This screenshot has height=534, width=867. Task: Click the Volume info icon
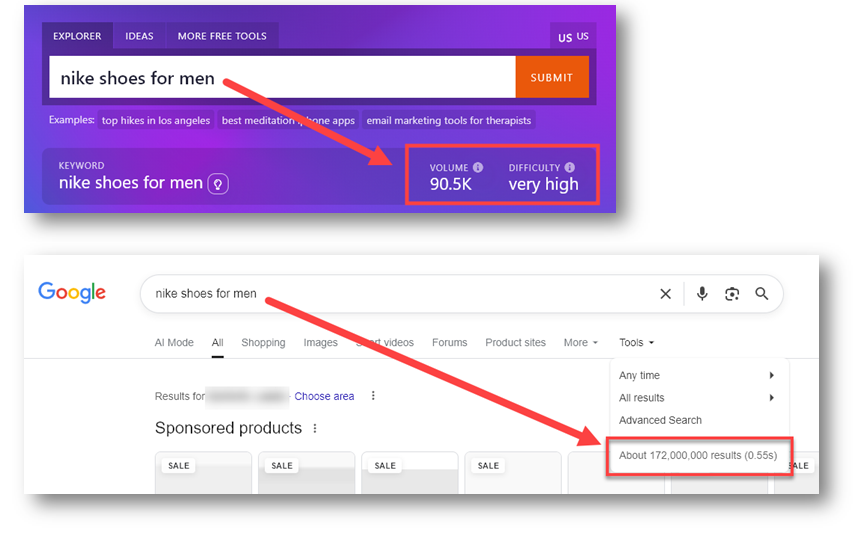(478, 167)
